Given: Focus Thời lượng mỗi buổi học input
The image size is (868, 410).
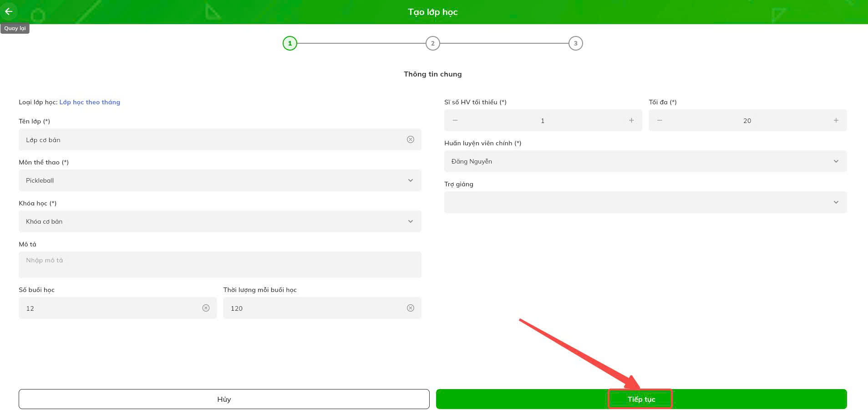Looking at the screenshot, I should [322, 308].
